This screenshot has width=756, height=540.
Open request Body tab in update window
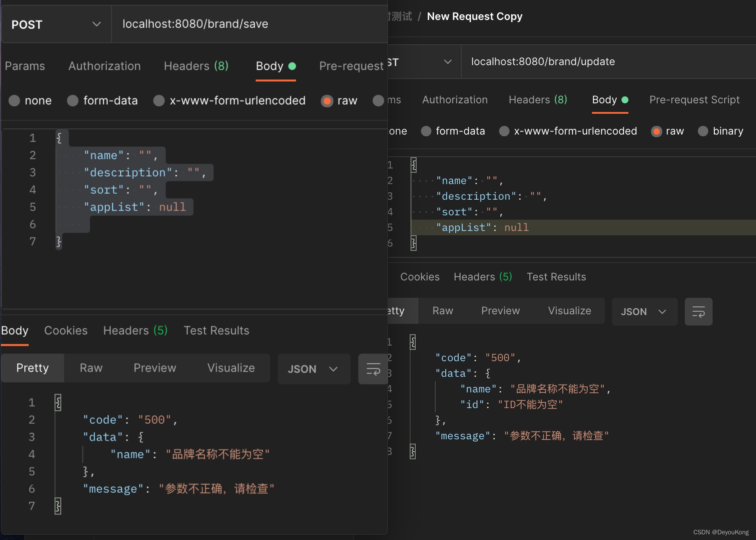coord(610,100)
